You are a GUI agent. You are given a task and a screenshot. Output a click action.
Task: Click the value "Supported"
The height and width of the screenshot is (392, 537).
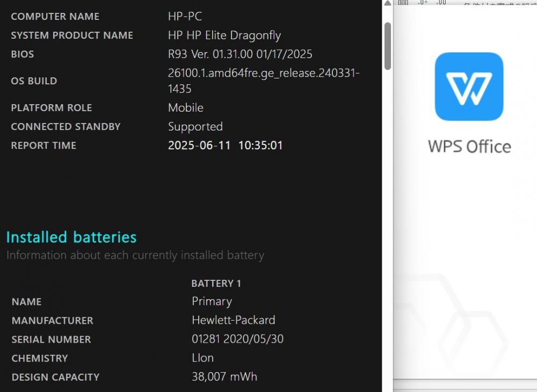pyautogui.click(x=195, y=127)
